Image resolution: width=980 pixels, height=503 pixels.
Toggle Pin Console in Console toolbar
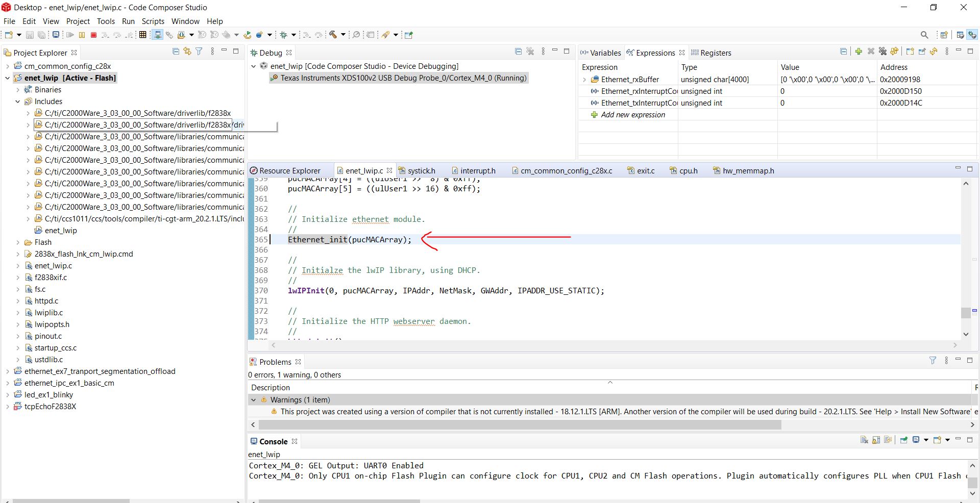point(903,440)
